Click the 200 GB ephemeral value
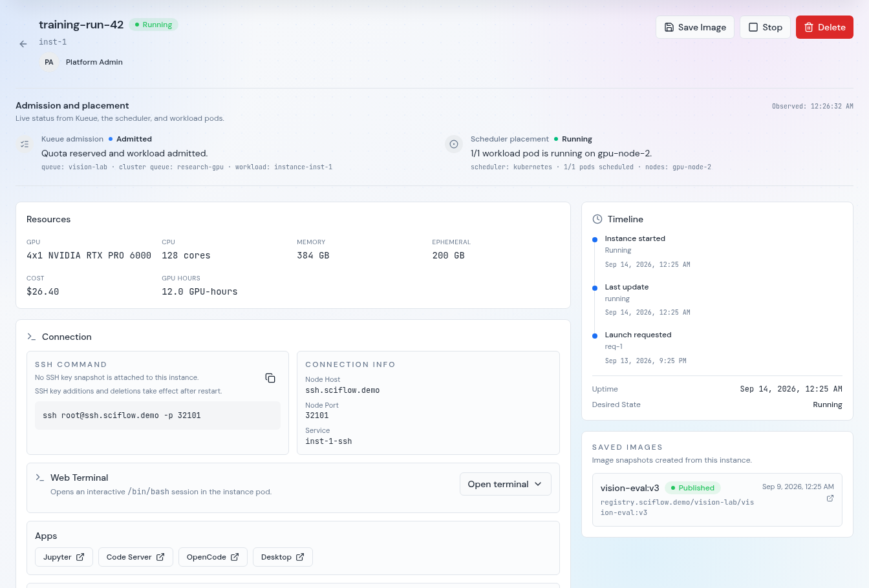Image resolution: width=869 pixels, height=588 pixels. 449,255
